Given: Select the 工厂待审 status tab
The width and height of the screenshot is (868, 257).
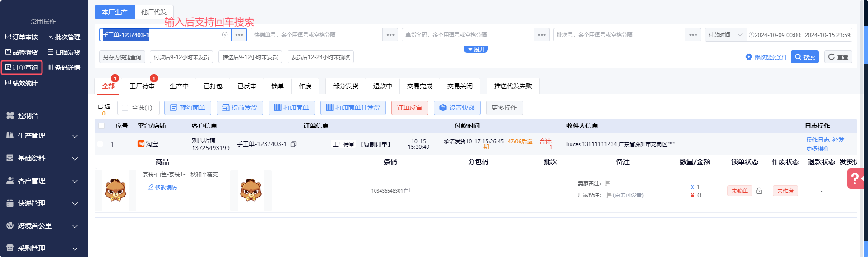Looking at the screenshot, I should [x=142, y=86].
